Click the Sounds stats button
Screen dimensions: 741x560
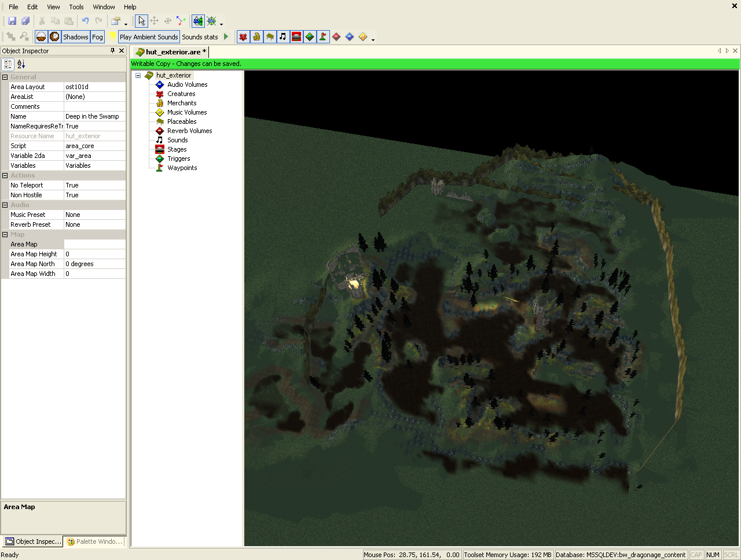[200, 37]
